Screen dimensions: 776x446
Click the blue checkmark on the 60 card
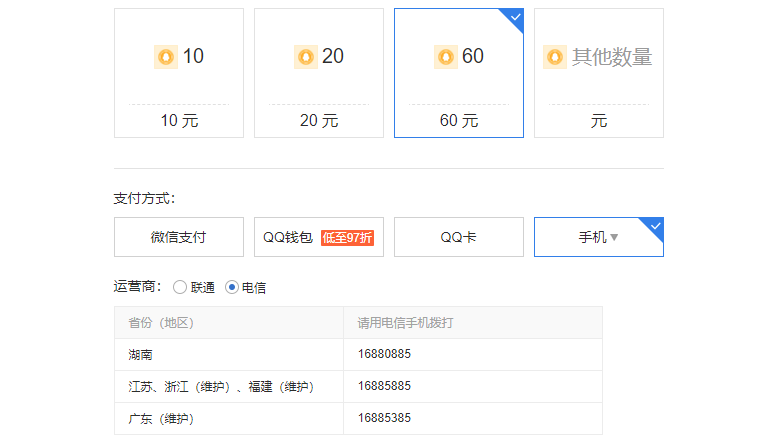point(515,17)
